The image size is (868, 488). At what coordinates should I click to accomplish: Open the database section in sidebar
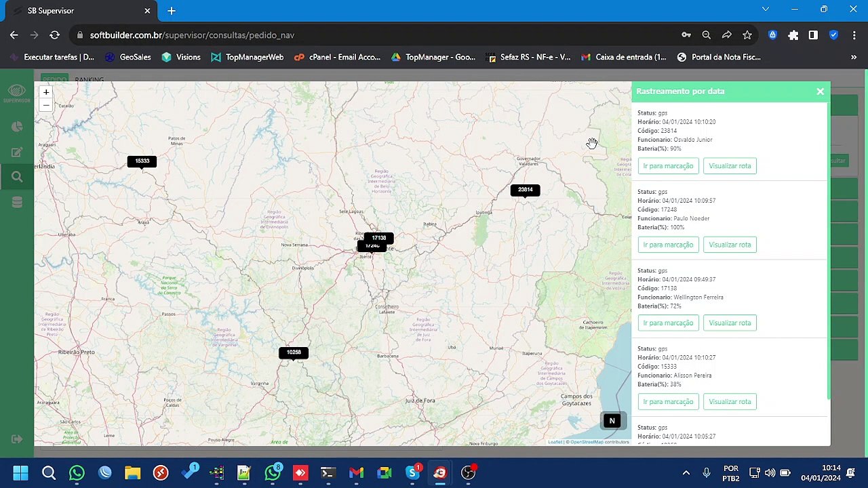(17, 202)
